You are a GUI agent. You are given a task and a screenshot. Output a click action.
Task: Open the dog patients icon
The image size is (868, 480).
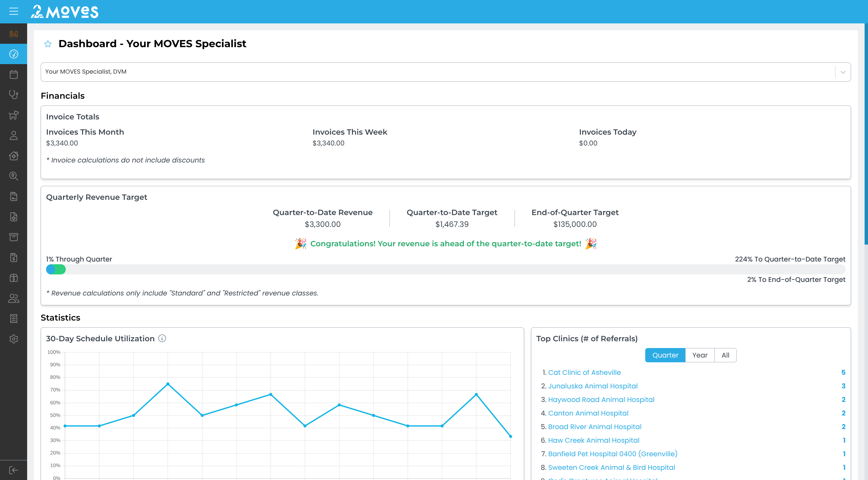coord(14,115)
